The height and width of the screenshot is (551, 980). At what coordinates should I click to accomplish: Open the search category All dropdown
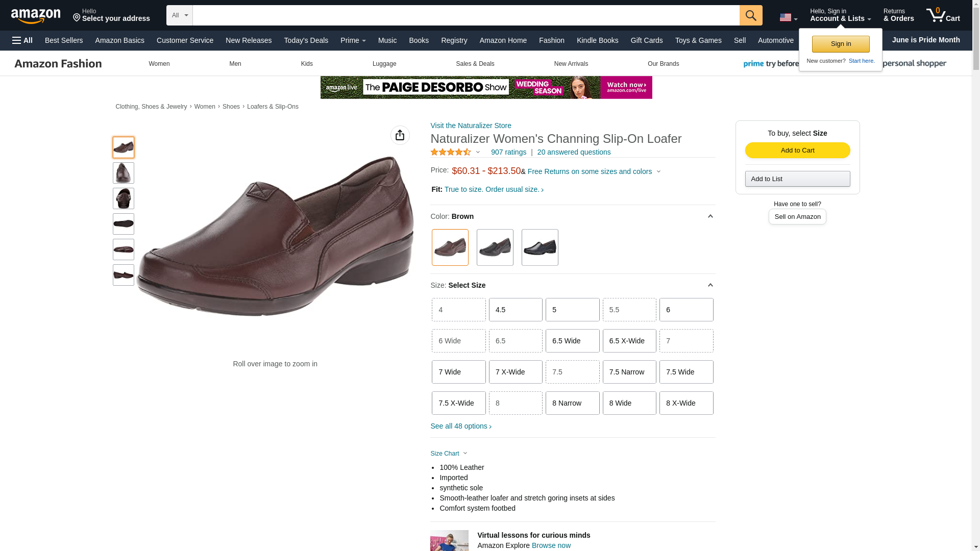(x=179, y=15)
